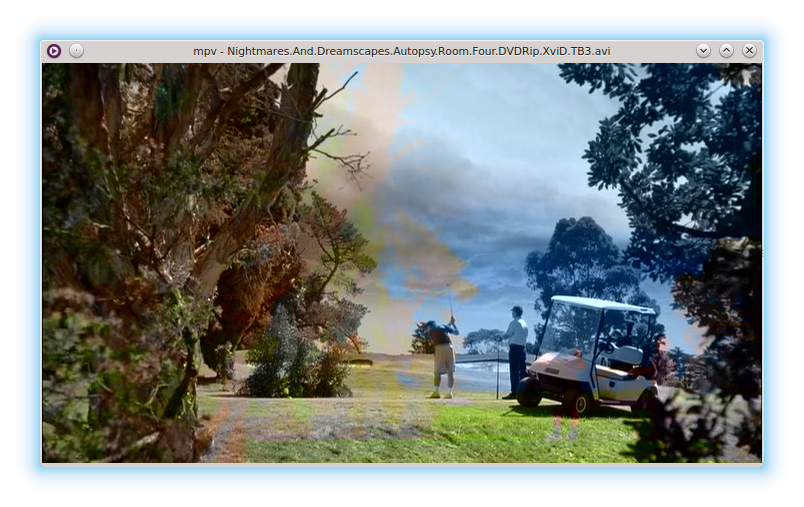804x507 pixels.
Task: Click the golfer swinging his club
Action: click(x=443, y=353)
